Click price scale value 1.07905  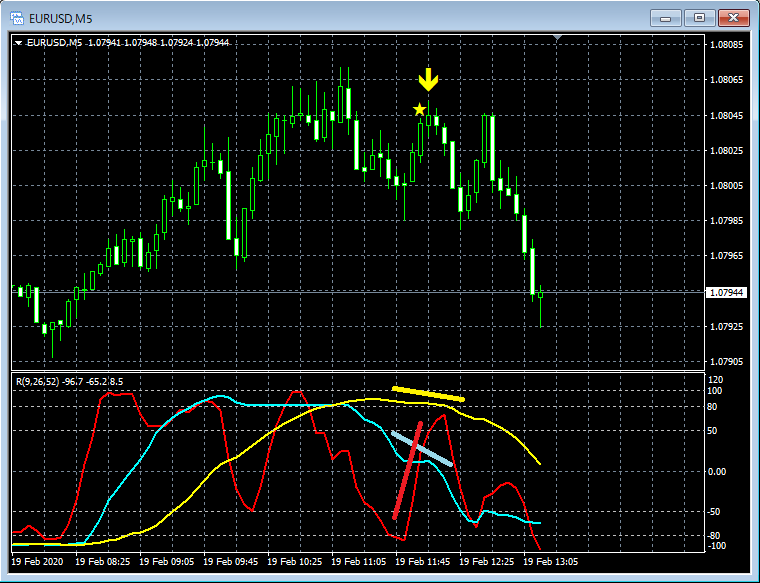click(726, 362)
